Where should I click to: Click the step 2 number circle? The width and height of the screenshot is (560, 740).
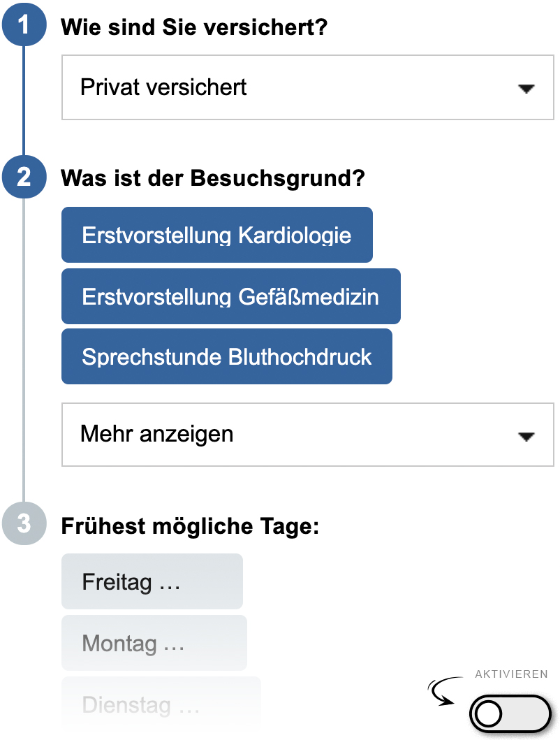click(x=24, y=177)
